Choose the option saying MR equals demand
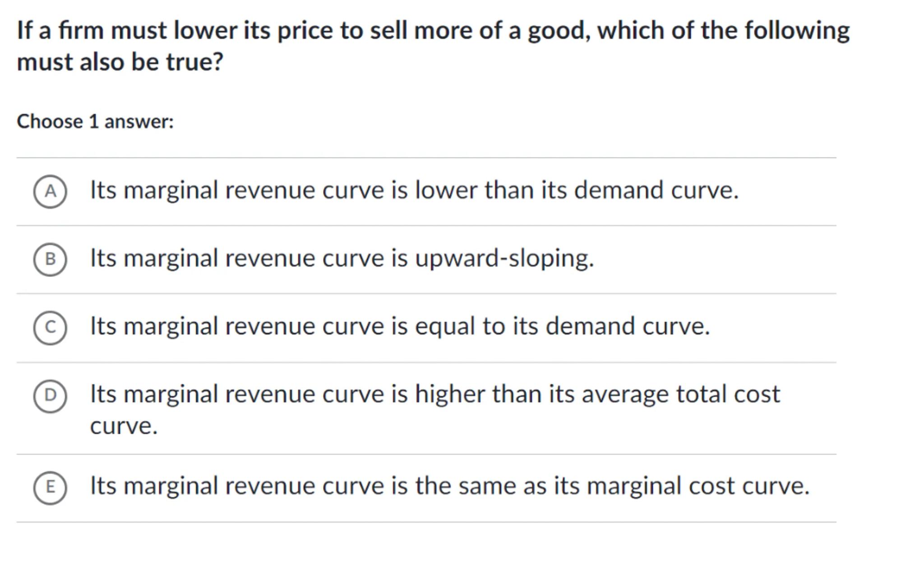924x573 pixels. [400, 326]
